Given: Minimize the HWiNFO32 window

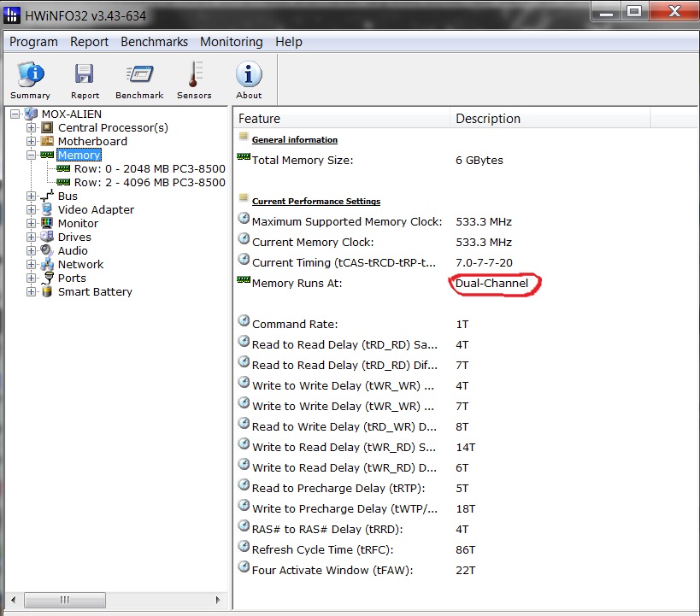Looking at the screenshot, I should pyautogui.click(x=606, y=11).
